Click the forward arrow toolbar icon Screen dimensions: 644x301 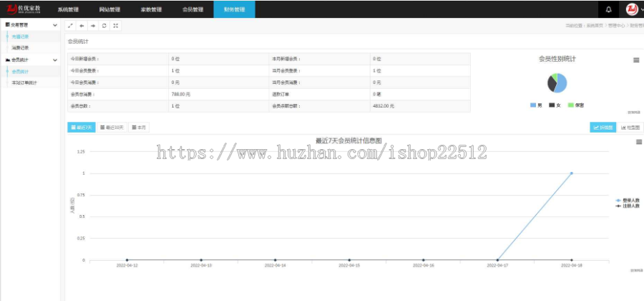pos(93,26)
